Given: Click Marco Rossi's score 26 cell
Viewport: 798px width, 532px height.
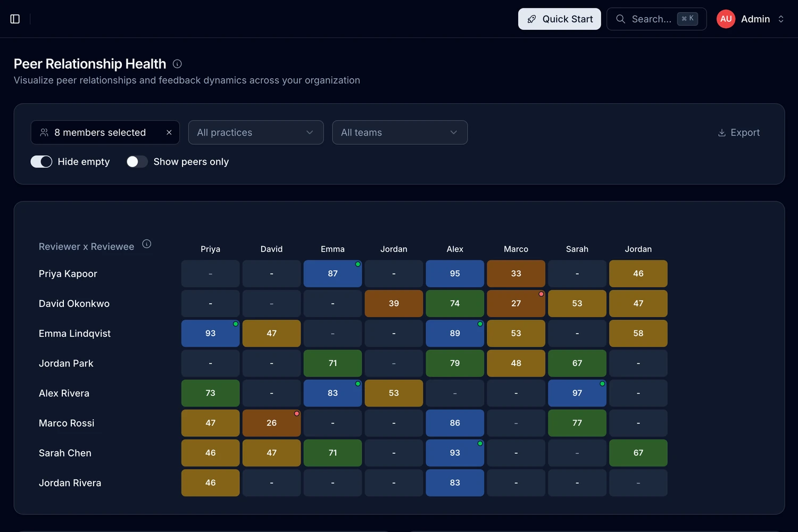Looking at the screenshot, I should tap(272, 423).
